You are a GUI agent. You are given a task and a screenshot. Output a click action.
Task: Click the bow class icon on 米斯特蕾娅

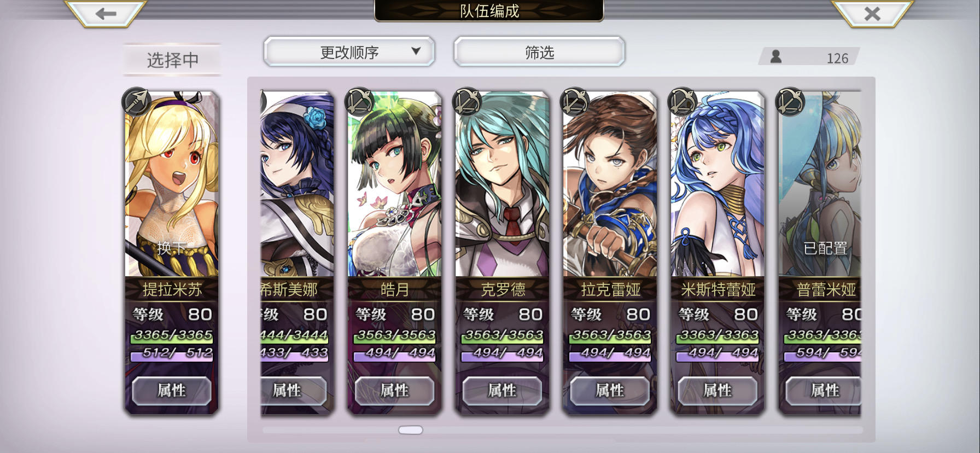pyautogui.click(x=683, y=101)
